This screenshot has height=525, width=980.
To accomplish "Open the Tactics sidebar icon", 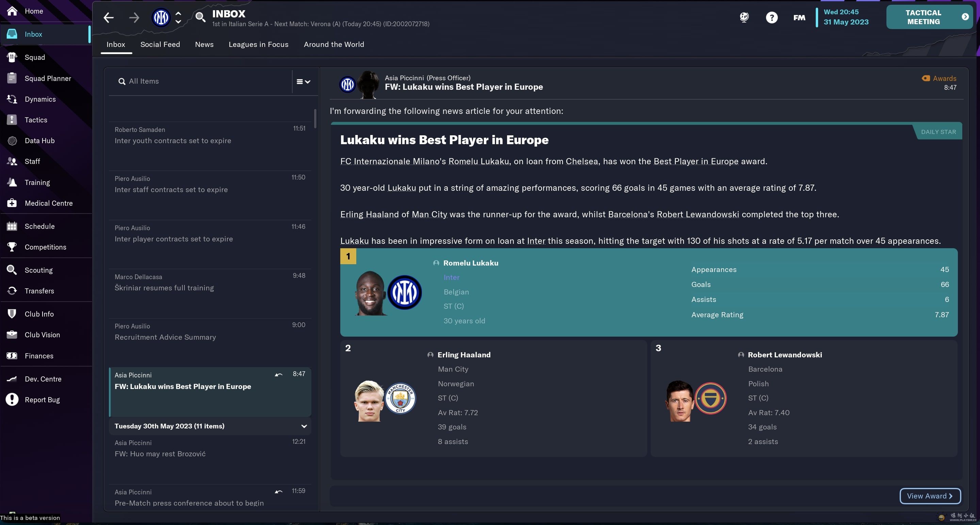I will [x=12, y=120].
